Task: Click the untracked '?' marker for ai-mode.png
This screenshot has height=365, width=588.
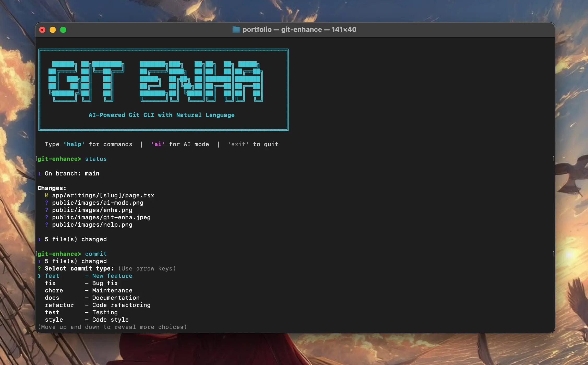Action: click(46, 203)
